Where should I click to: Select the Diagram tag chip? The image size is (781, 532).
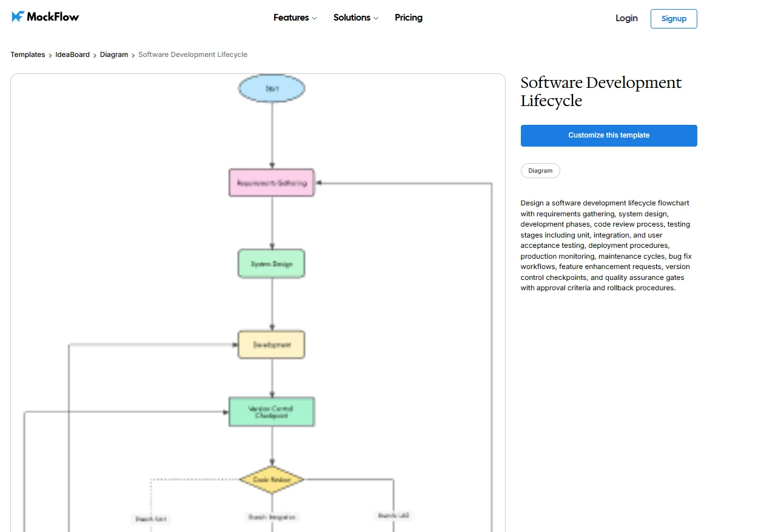click(x=540, y=171)
